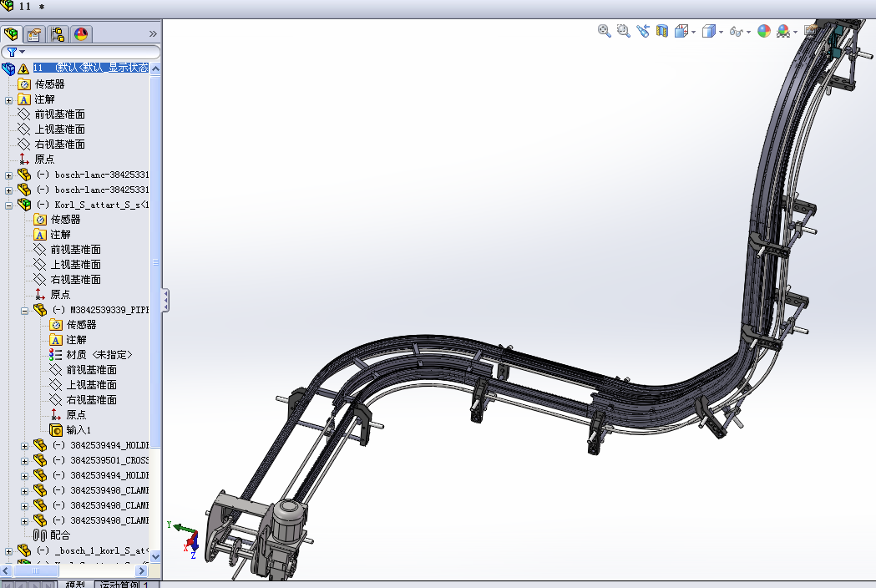Select 注解 under Korl_S_attart_S_s
This screenshot has width=876, height=588.
pyautogui.click(x=60, y=235)
